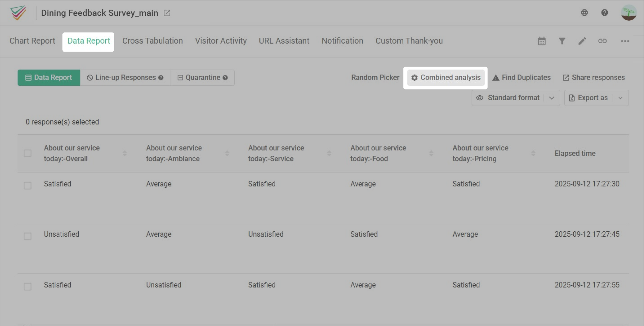The height and width of the screenshot is (326, 644).
Task: Open the Visitor Activity tab
Action: click(x=221, y=41)
